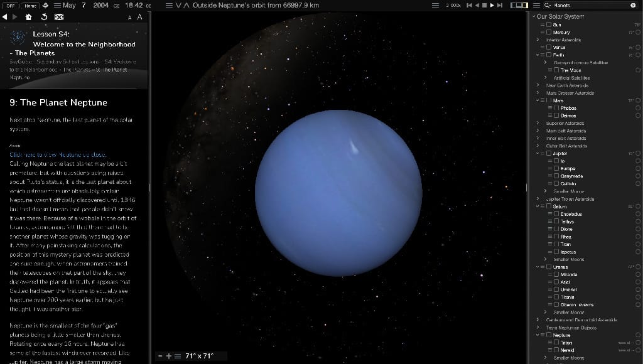Toggle the Europa checkbox
This screenshot has width=643, height=364.
click(556, 168)
